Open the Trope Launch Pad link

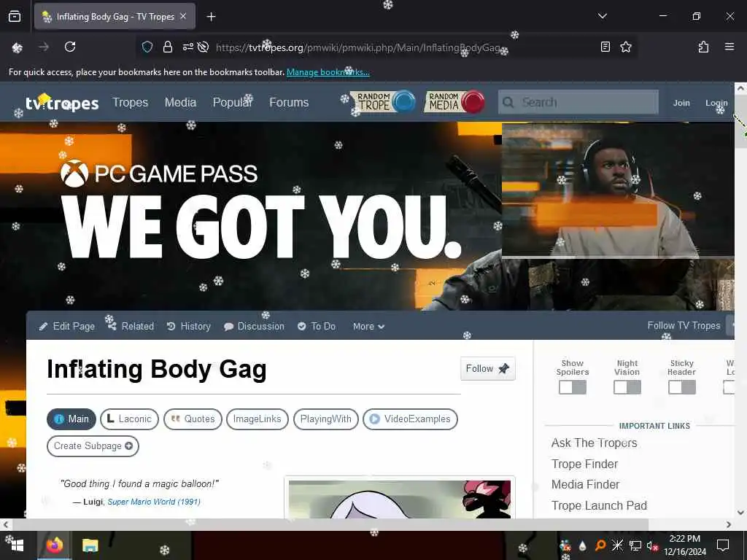[599, 505]
